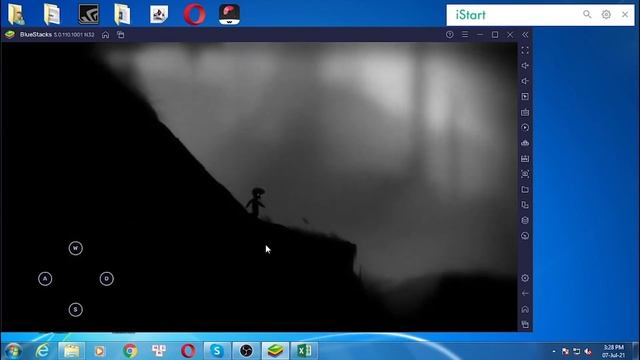640x360 pixels.
Task: Close the iStart search bar
Action: [625, 14]
